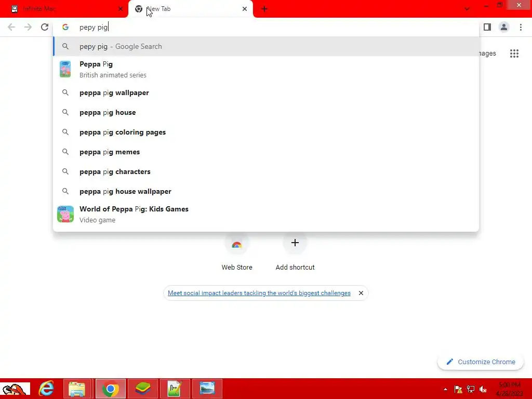Click the network tray icon

471,389
